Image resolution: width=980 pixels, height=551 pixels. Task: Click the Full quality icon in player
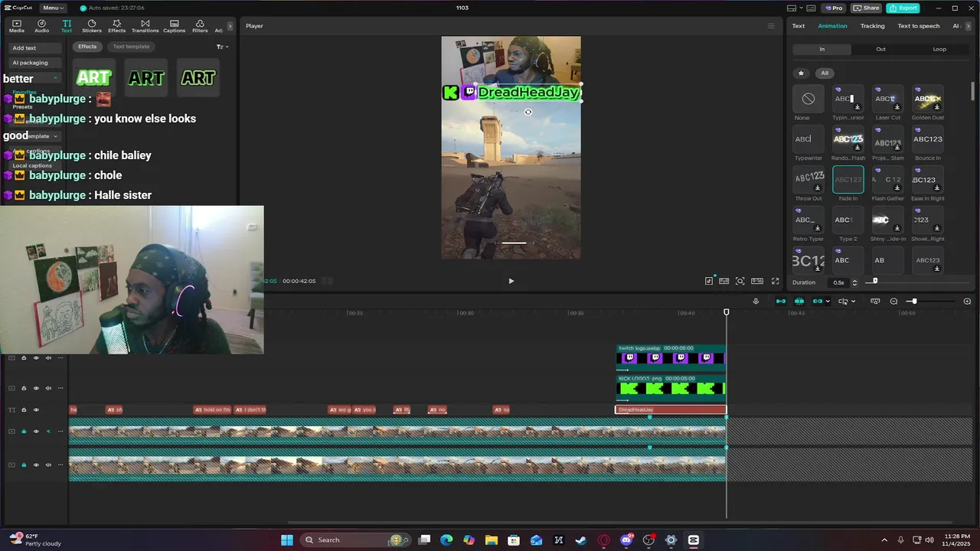pos(724,281)
